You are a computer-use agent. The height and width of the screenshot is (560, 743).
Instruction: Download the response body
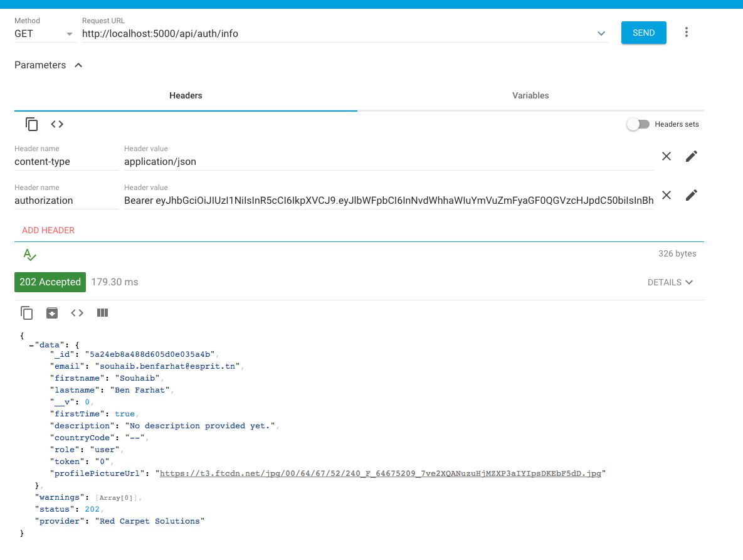click(51, 312)
